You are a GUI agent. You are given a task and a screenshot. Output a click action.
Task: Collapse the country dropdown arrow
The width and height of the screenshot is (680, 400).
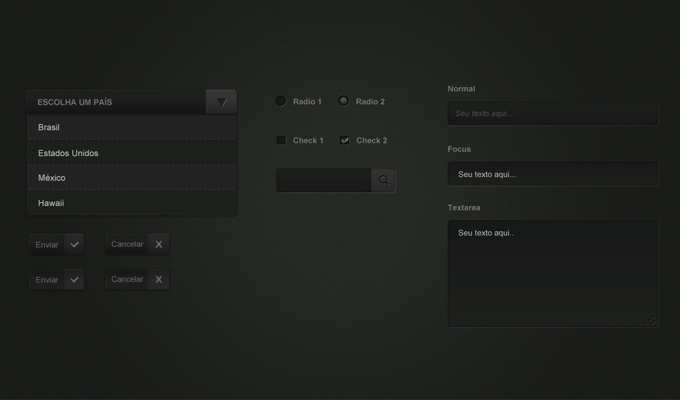(x=221, y=102)
